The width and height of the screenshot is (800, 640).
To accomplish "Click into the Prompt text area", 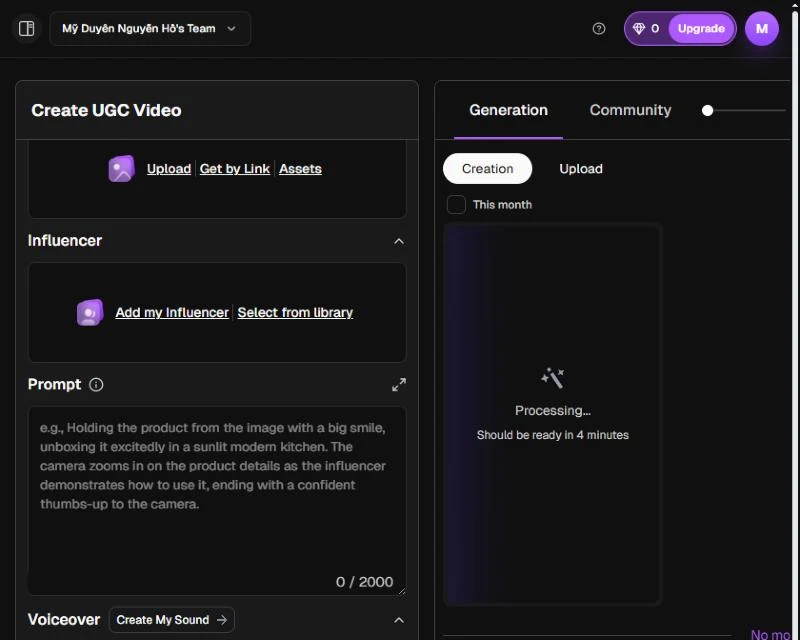I will point(217,500).
